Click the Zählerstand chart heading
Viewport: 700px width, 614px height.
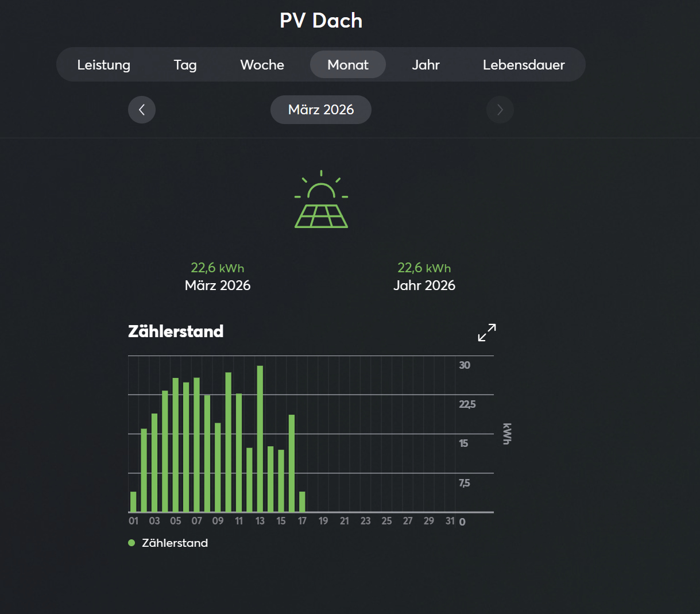coord(176,331)
